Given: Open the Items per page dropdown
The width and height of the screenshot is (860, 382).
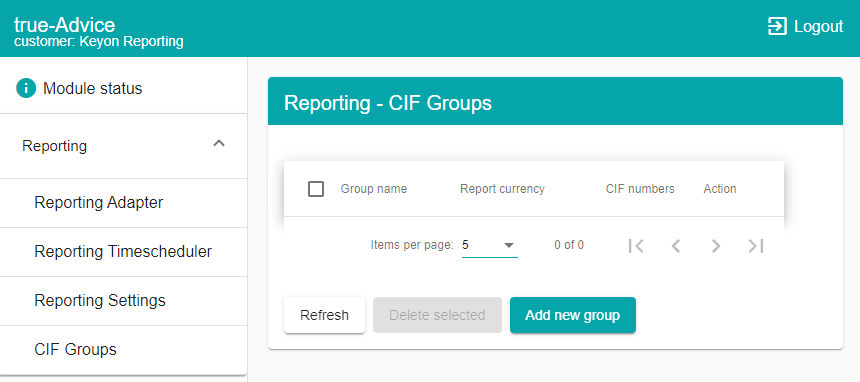Looking at the screenshot, I should 489,245.
